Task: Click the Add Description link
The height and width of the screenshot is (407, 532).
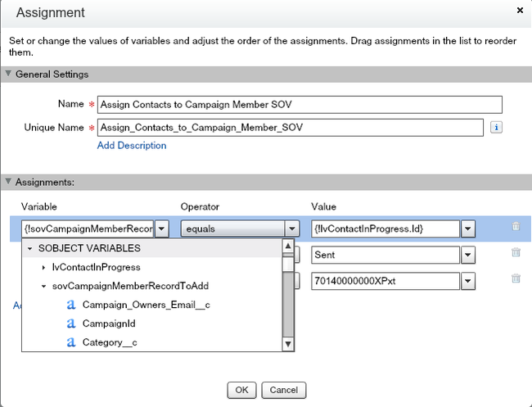Action: [x=131, y=146]
